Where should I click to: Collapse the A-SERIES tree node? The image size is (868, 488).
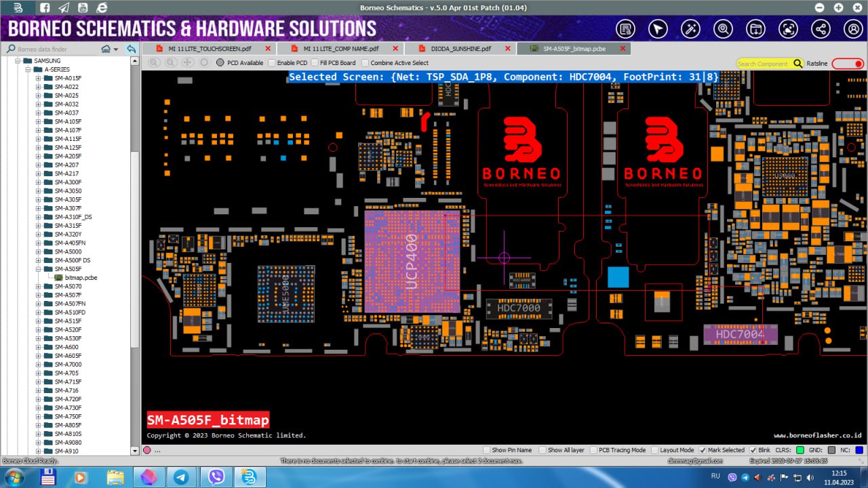(x=28, y=70)
